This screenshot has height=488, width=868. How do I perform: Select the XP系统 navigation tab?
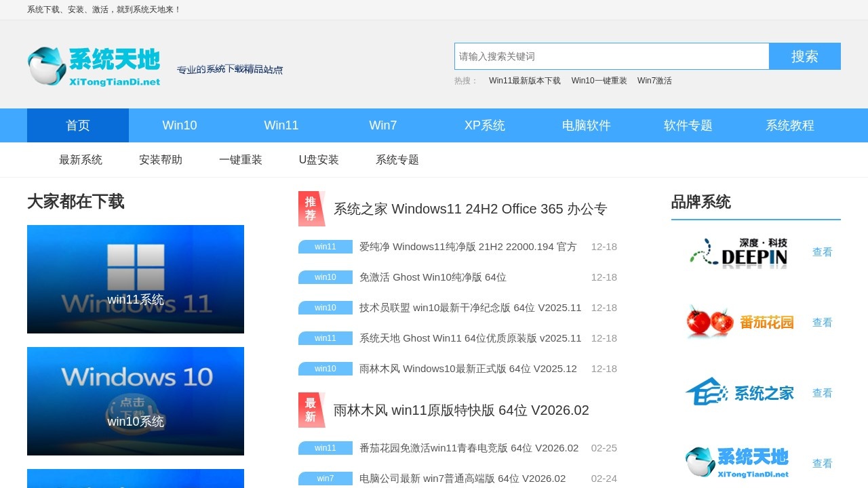coord(485,125)
